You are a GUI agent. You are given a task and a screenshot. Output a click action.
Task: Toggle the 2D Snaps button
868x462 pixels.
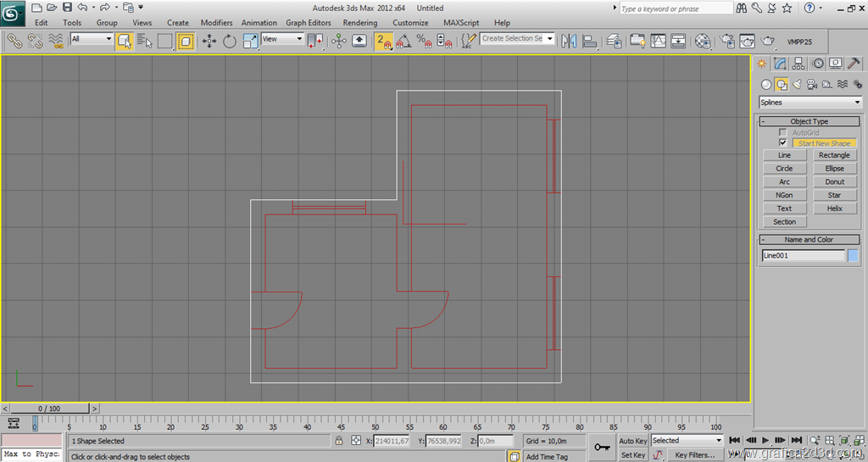coord(384,41)
